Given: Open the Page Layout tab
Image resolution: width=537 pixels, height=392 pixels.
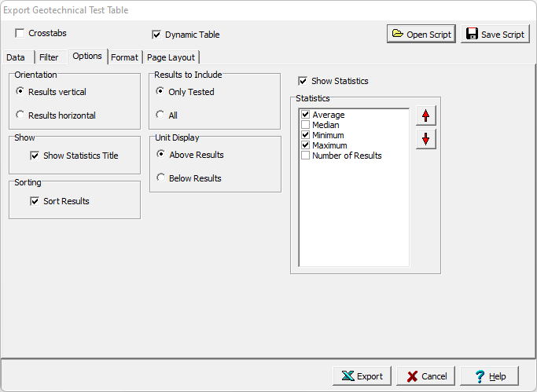Looking at the screenshot, I should 171,57.
